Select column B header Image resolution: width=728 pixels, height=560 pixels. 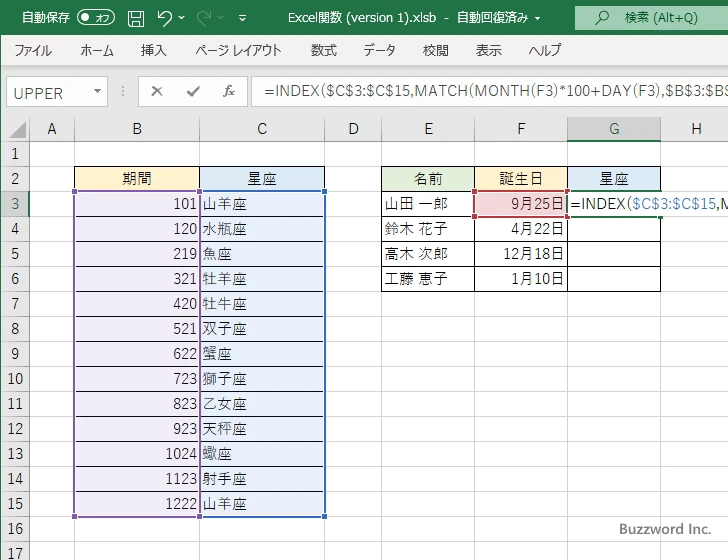click(x=137, y=129)
